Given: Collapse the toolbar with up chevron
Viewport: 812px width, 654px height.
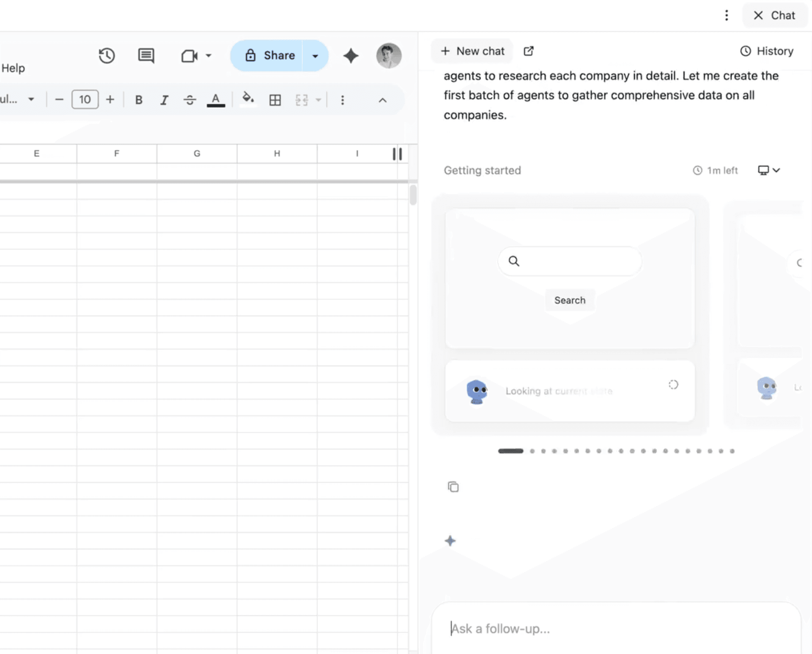Looking at the screenshot, I should point(382,100).
